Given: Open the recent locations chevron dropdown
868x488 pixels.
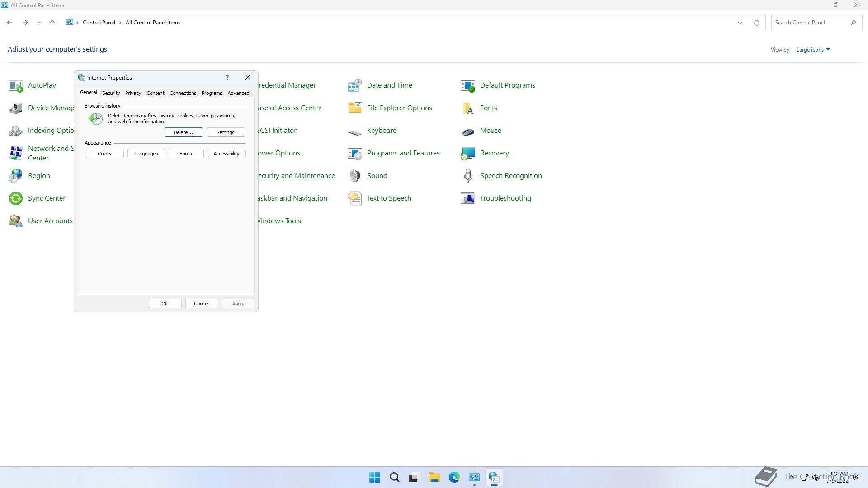Looking at the screenshot, I should pyautogui.click(x=39, y=23).
